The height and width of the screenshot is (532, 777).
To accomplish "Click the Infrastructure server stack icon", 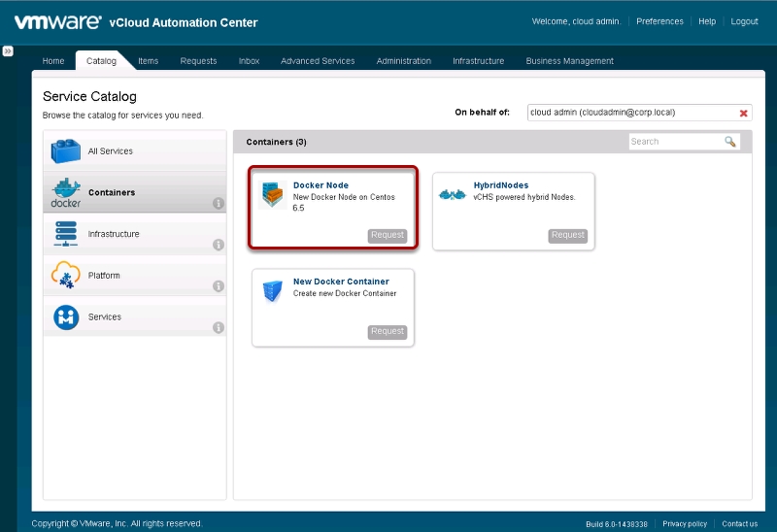I will point(66,234).
